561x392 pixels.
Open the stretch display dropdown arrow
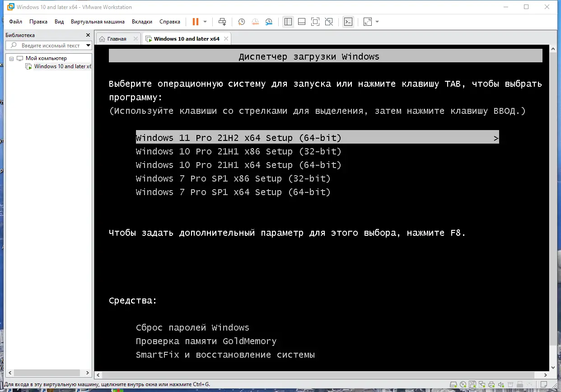click(x=377, y=22)
